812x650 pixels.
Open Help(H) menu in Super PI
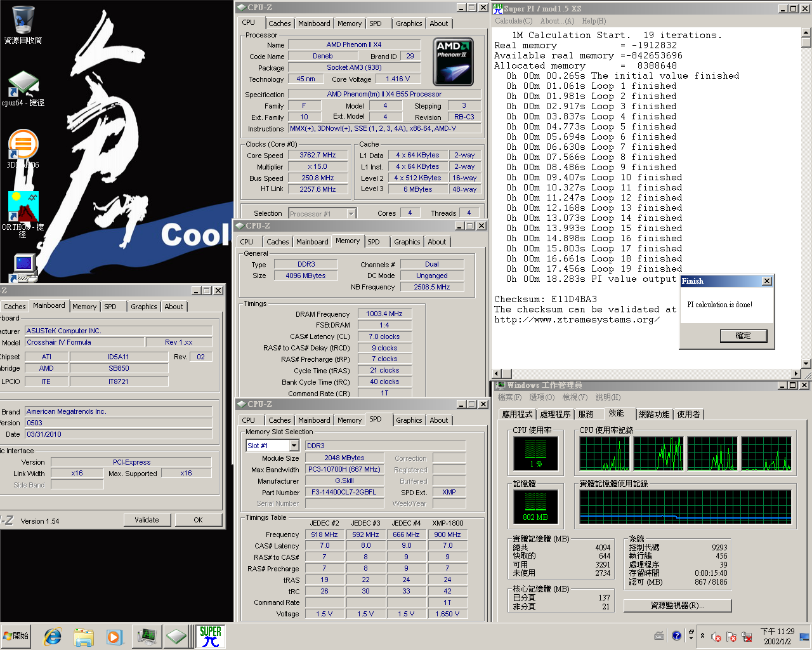coord(594,21)
